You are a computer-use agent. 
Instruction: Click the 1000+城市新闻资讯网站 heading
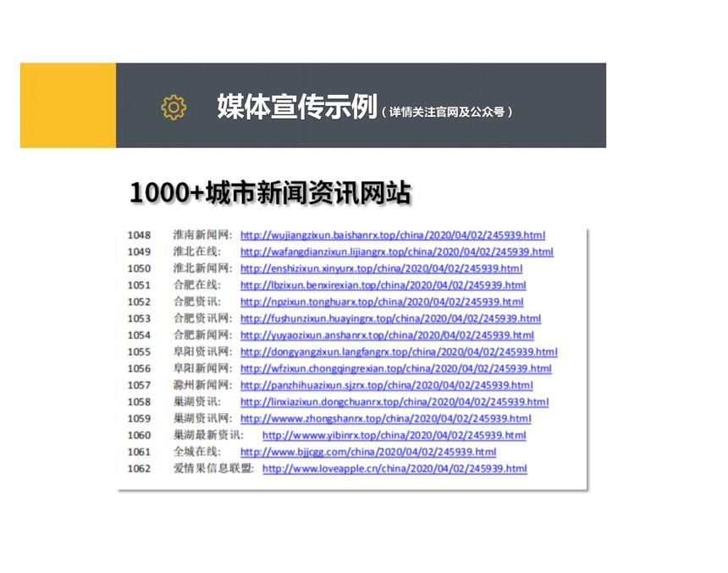(270, 192)
